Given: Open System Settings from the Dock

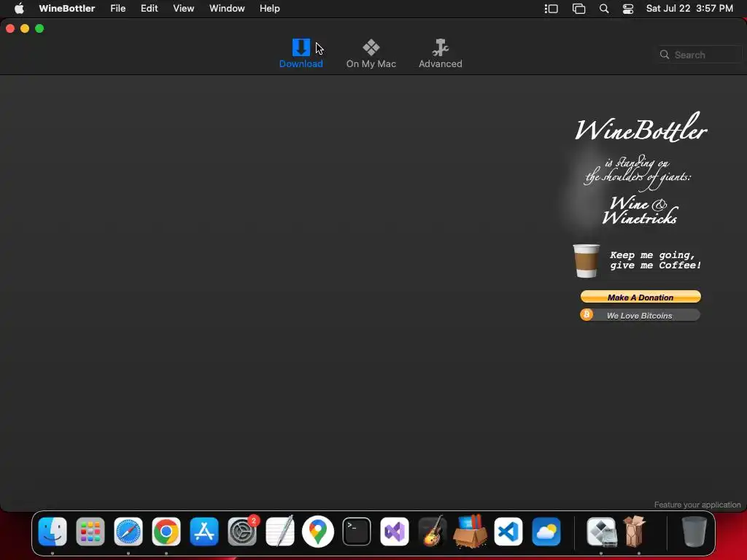Looking at the screenshot, I should click(x=242, y=532).
